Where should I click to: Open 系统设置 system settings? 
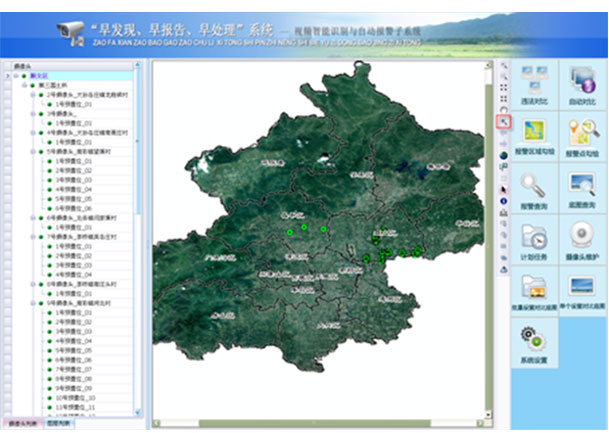(535, 344)
